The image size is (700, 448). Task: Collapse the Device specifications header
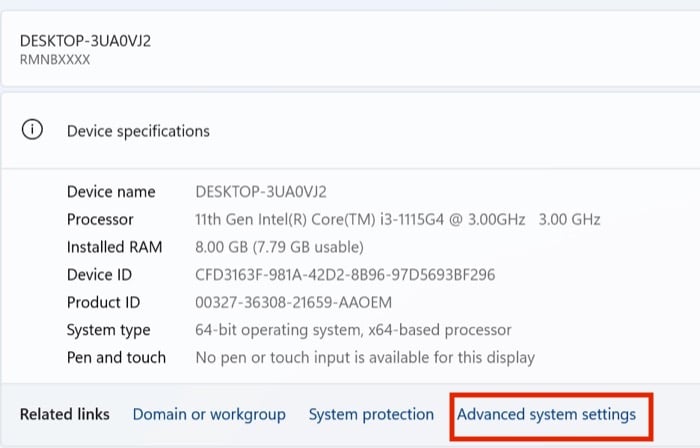point(350,130)
